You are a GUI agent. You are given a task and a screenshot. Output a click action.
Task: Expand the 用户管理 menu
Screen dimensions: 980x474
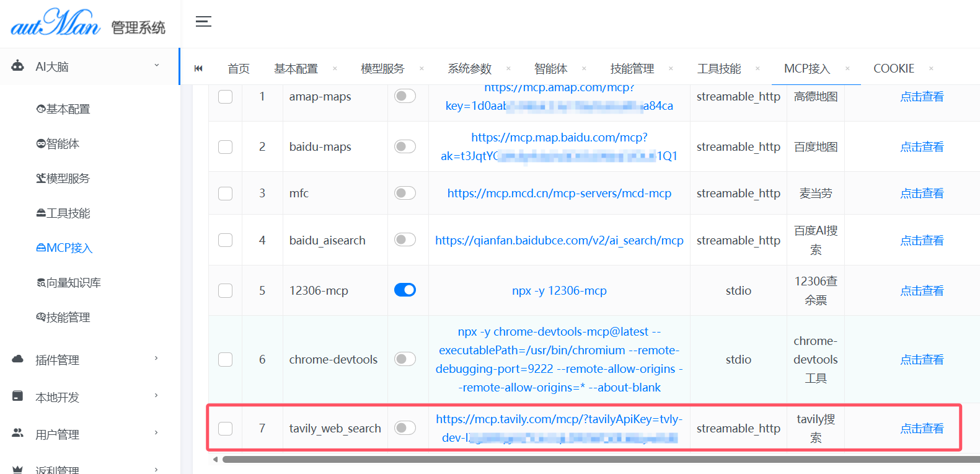[x=156, y=433]
